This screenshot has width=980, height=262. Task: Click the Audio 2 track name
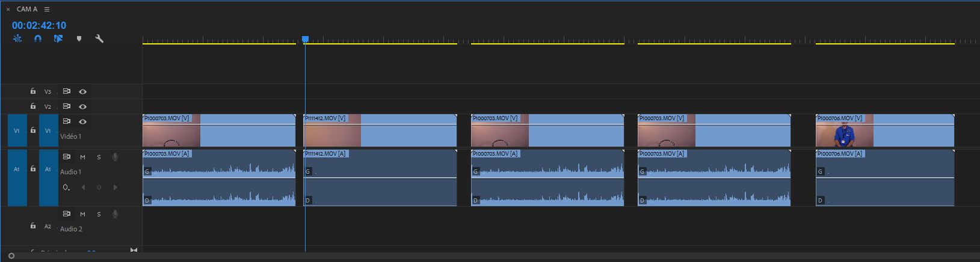click(x=71, y=229)
